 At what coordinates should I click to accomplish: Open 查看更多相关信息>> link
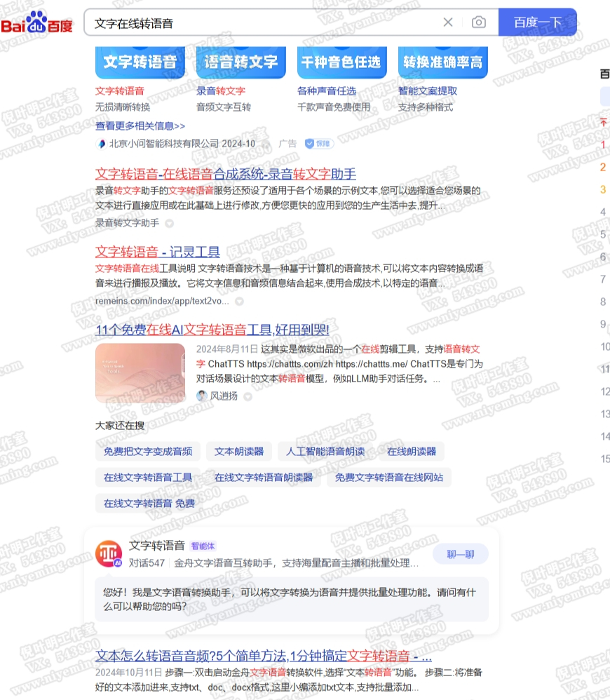(x=140, y=126)
